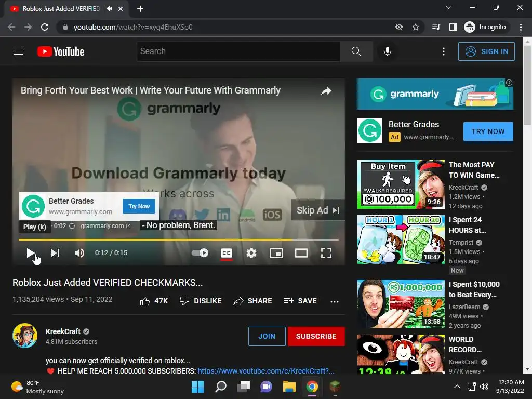Share the ad using the arrow icon
The image size is (532, 399).
(326, 91)
